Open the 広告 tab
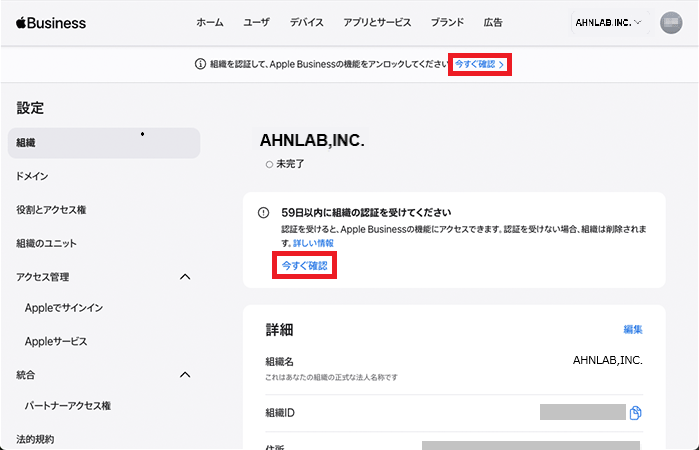The height and width of the screenshot is (450, 699). pyautogui.click(x=493, y=22)
